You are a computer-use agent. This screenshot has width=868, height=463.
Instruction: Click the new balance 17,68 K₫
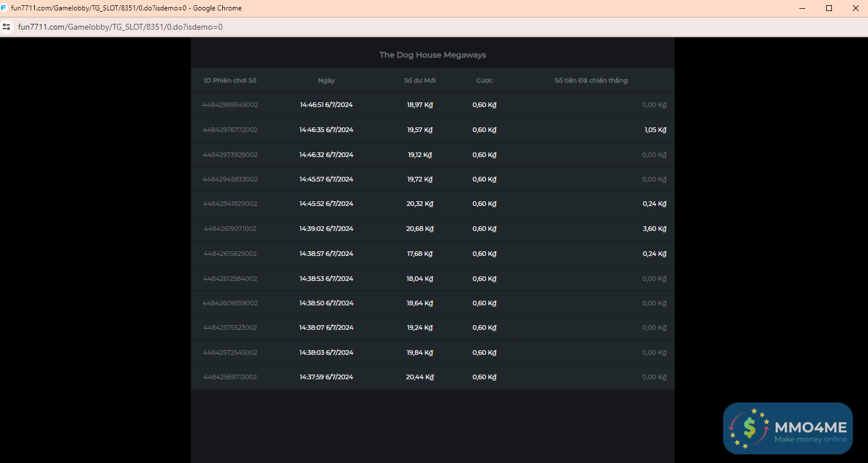(420, 254)
